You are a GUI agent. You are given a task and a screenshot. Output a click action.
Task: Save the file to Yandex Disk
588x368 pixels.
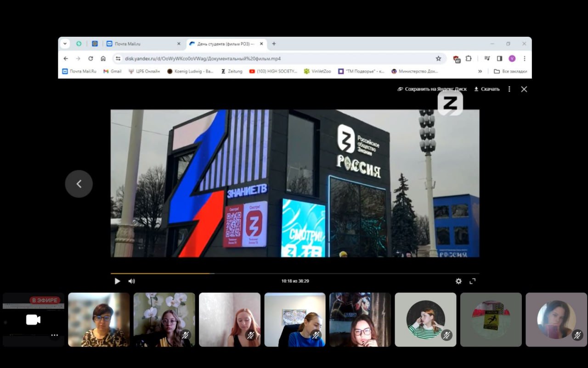(x=433, y=89)
